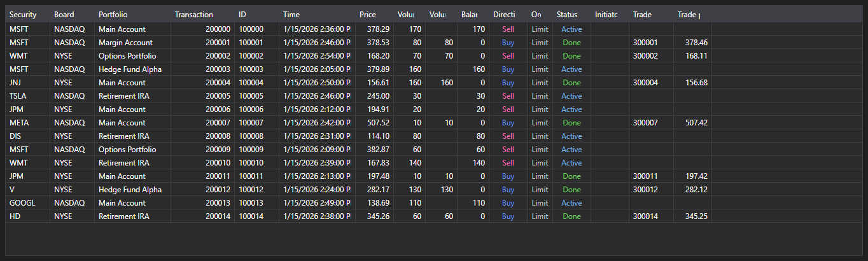Click transaction number 200003
Image resolution: width=868 pixels, height=261 pixels.
pyautogui.click(x=202, y=69)
